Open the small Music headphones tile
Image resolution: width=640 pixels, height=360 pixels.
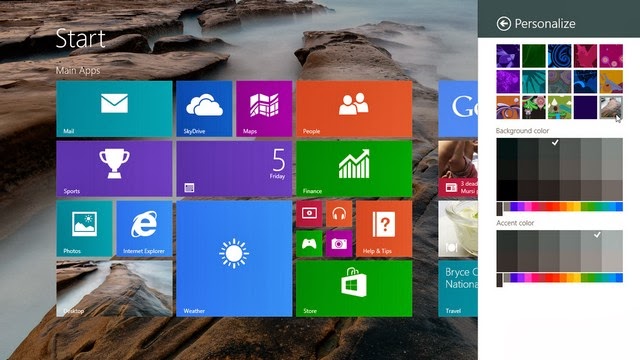tap(339, 213)
